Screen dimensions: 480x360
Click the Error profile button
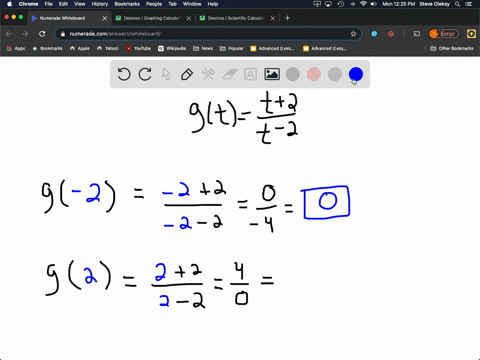[x=444, y=34]
